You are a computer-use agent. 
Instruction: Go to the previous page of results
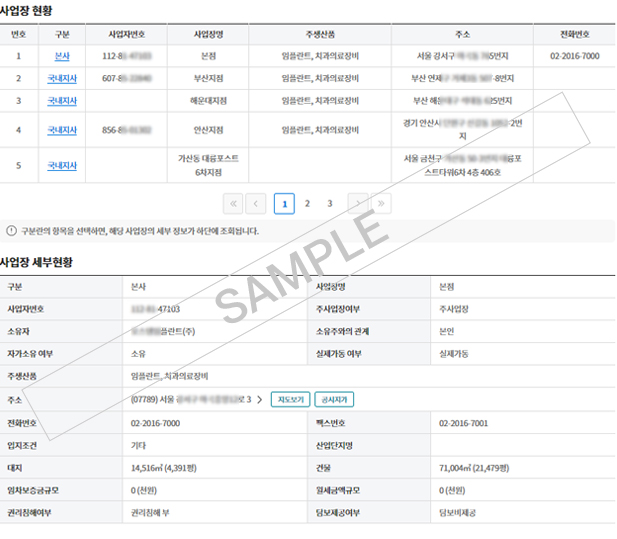257,204
